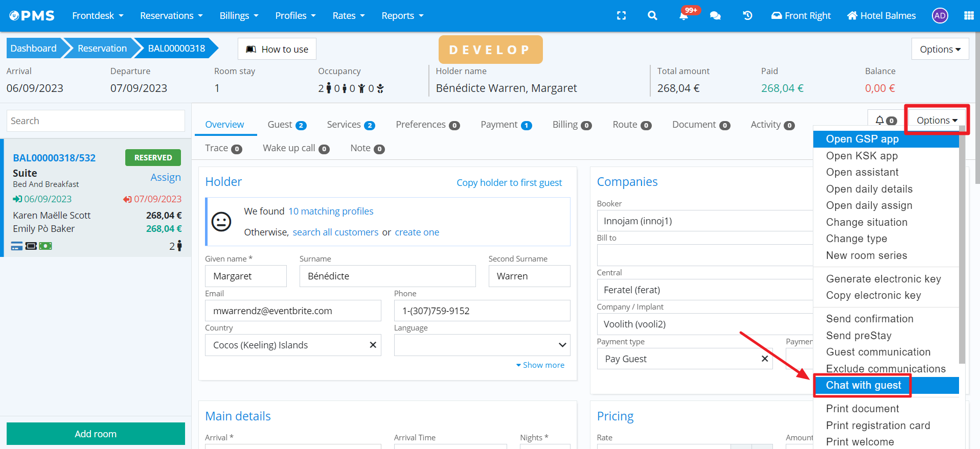Open notifications bell with 99+ badge
980x449 pixels.
pos(683,16)
